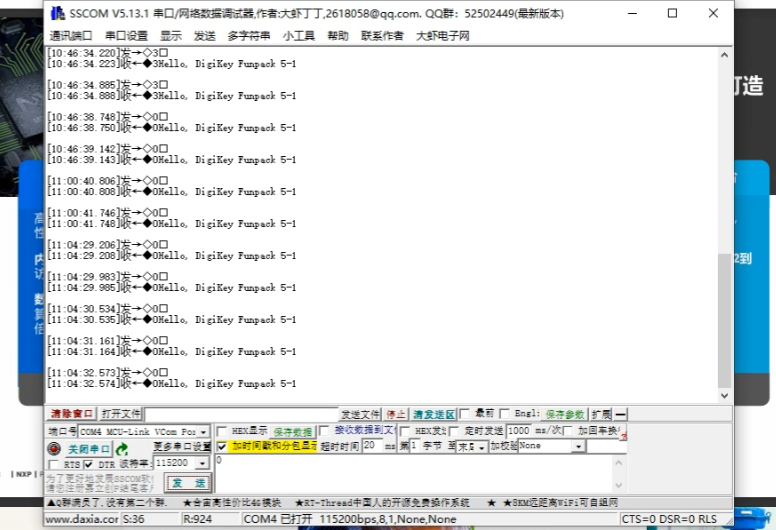Click log line '[11:00:40.808]' received message
This screenshot has height=530, width=776.
tap(172, 192)
